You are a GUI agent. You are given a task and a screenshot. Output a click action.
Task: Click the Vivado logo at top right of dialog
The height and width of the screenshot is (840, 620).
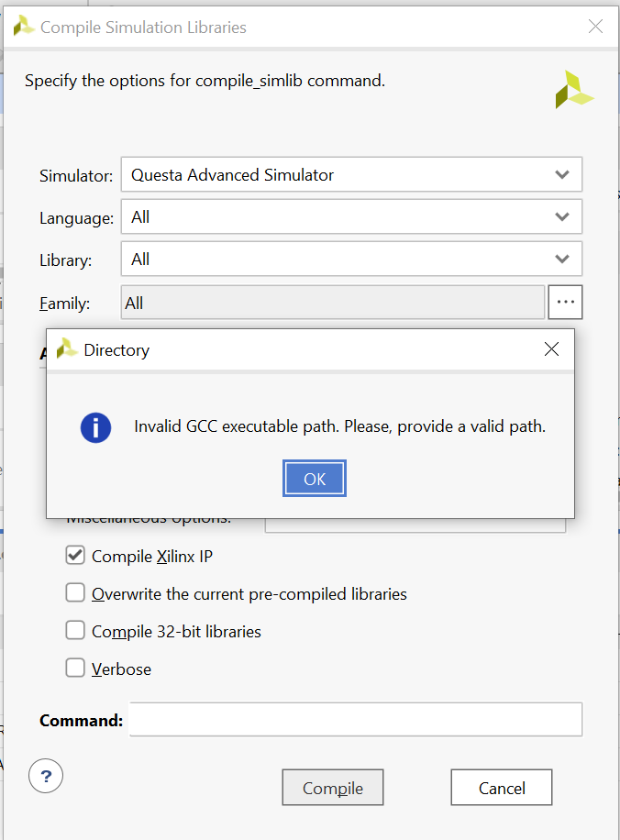click(x=574, y=91)
